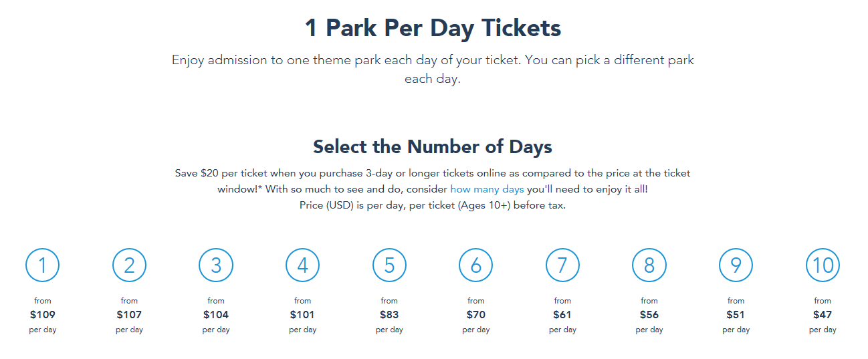
Task: Select the 1-day ticket circle
Action: tap(43, 265)
